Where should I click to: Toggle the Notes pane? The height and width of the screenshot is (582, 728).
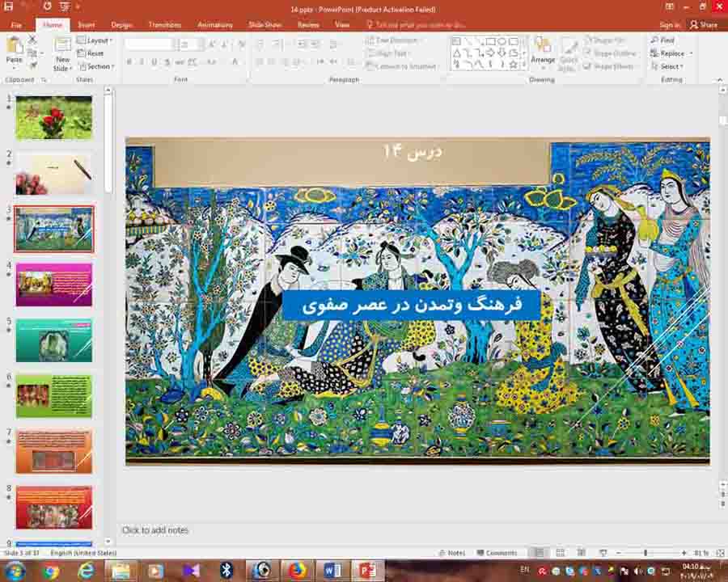pyautogui.click(x=452, y=553)
